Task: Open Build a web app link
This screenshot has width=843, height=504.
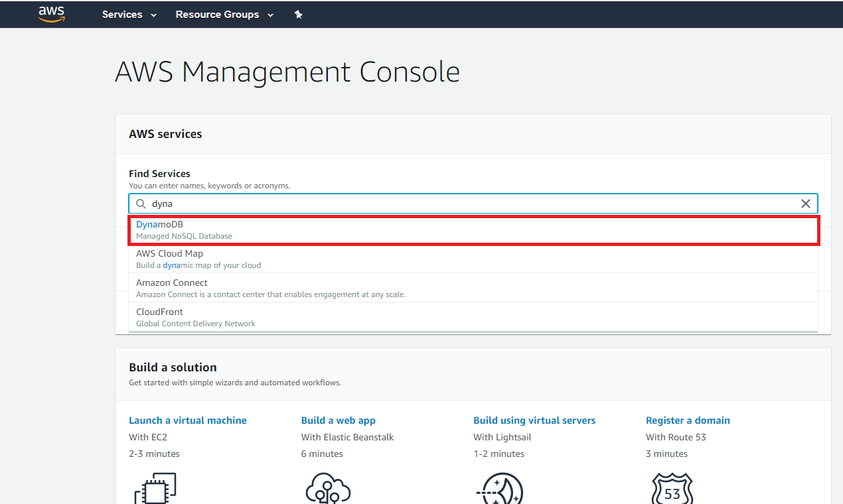Action: tap(339, 420)
